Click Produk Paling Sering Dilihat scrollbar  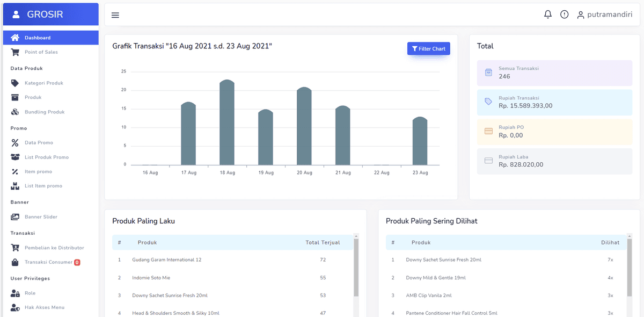(x=630, y=269)
